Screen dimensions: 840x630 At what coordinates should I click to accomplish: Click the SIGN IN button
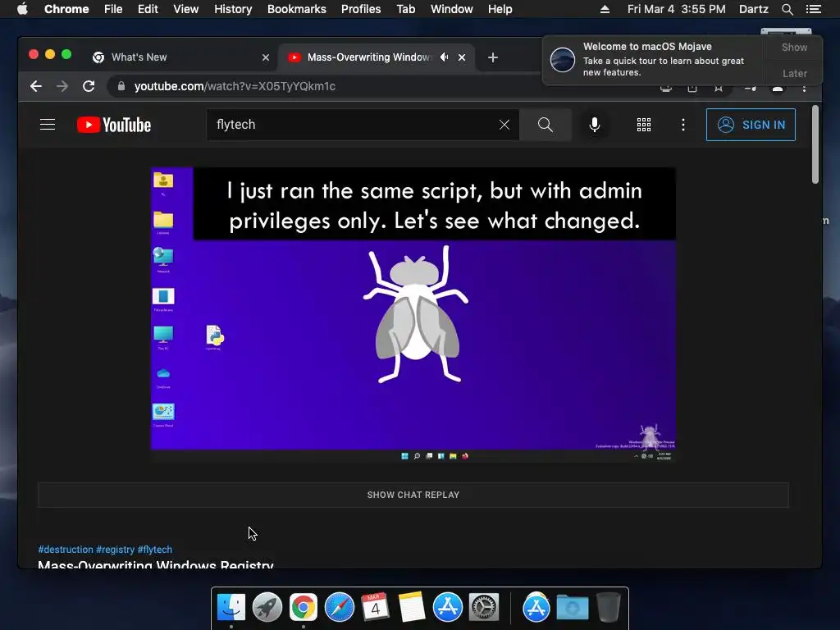point(751,125)
